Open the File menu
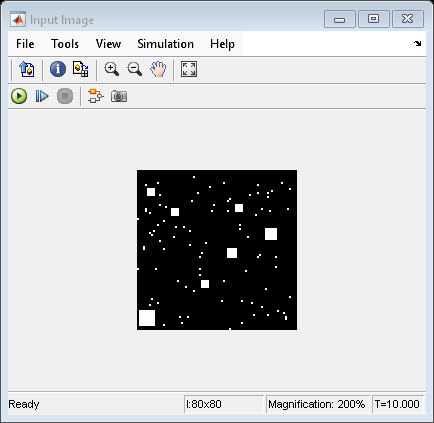The image size is (434, 423). pyautogui.click(x=25, y=44)
